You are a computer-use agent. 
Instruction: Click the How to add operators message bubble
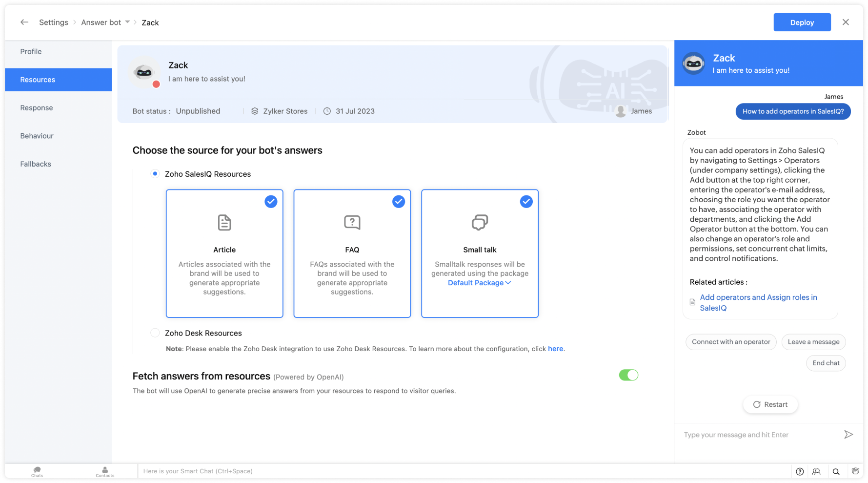793,111
